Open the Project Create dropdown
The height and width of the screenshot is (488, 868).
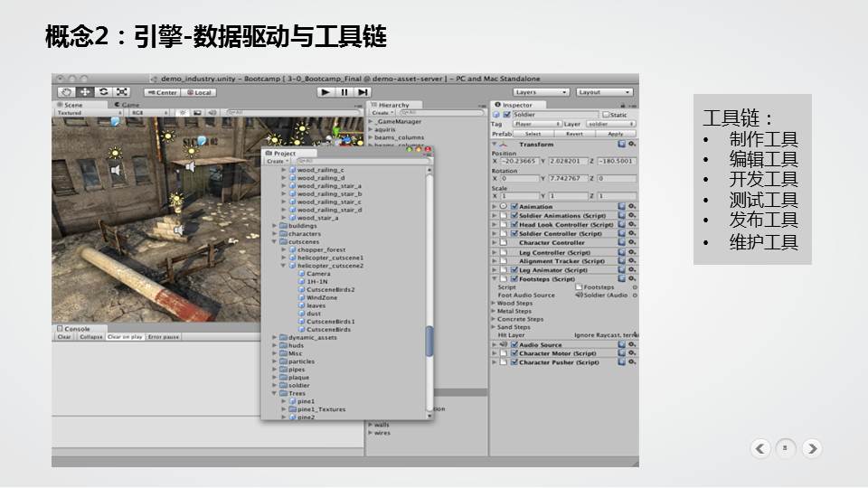pyautogui.click(x=277, y=161)
